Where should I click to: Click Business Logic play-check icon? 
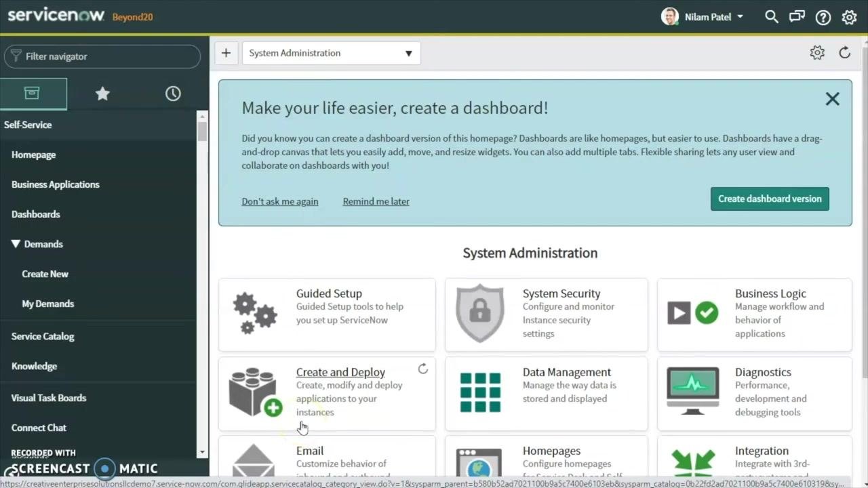tap(692, 313)
